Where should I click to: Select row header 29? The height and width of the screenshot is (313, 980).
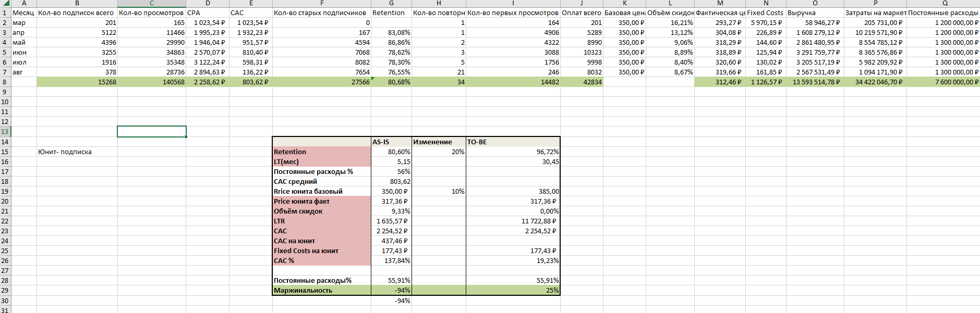5,290
